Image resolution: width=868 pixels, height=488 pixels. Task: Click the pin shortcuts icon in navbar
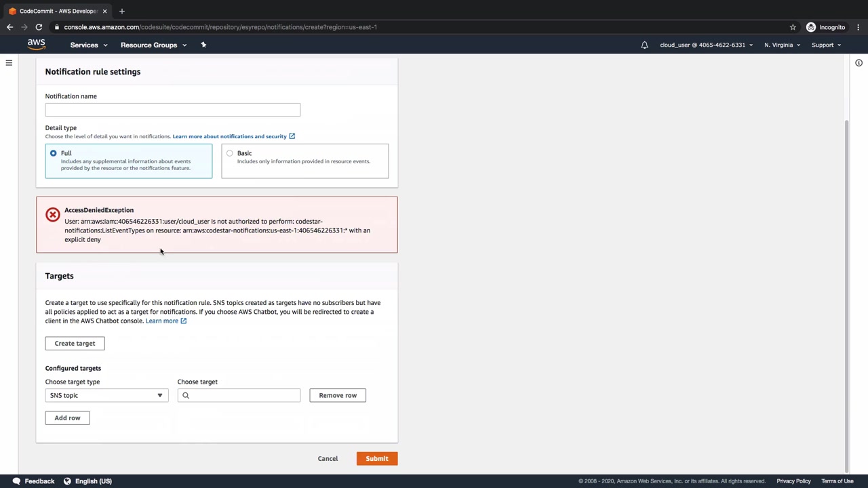tap(203, 45)
